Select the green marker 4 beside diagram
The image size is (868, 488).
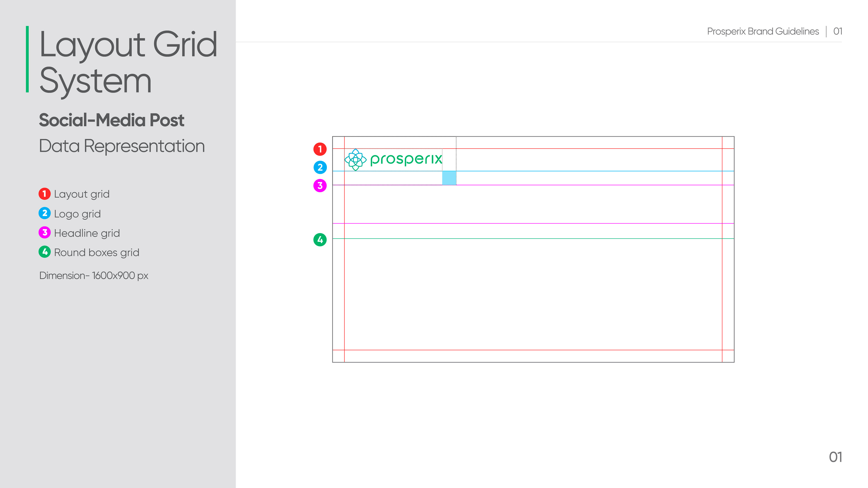tap(320, 239)
